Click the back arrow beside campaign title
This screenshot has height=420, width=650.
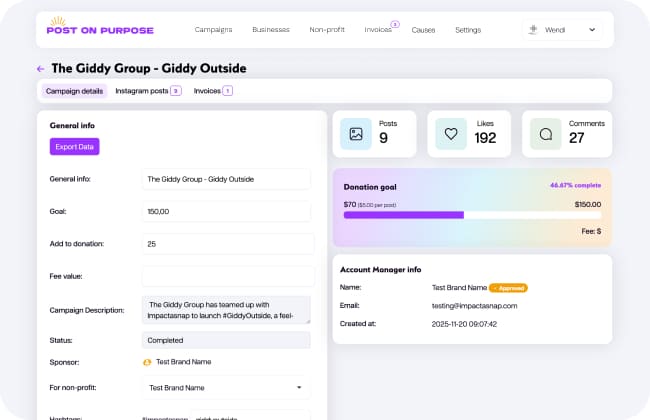(40, 69)
